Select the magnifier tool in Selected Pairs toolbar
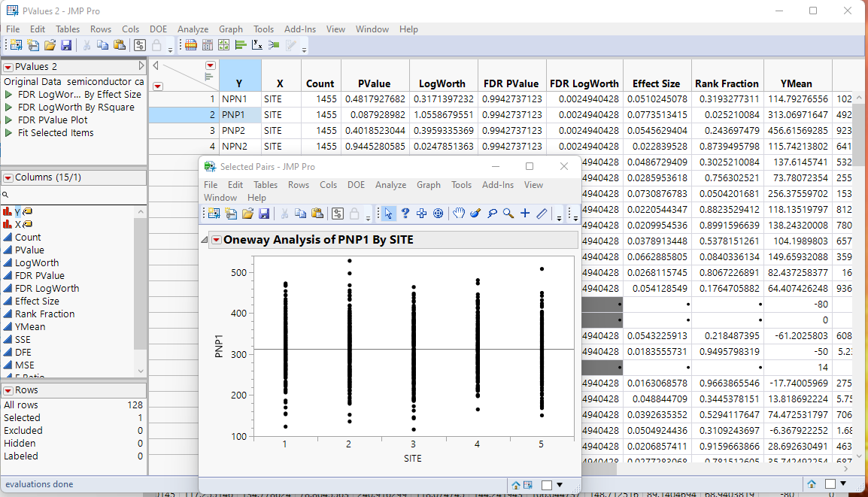The height and width of the screenshot is (497, 868). (508, 214)
